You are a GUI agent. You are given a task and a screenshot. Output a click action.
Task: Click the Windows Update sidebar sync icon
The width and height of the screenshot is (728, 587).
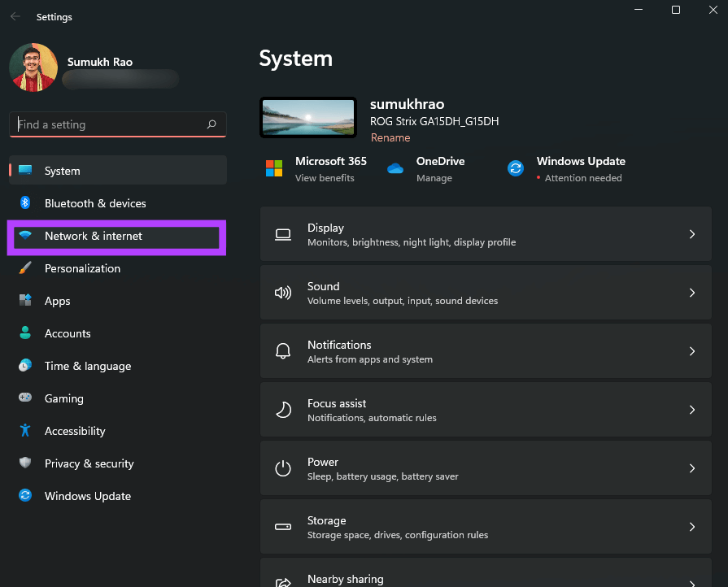pyautogui.click(x=25, y=495)
